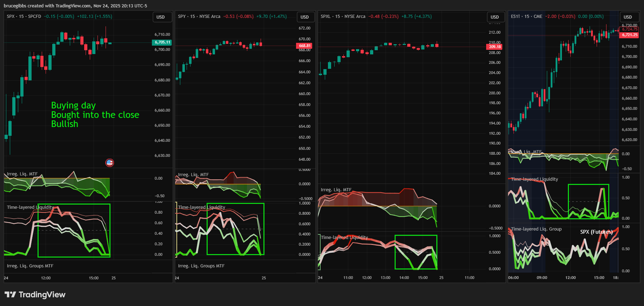This screenshot has width=644, height=306.
Task: Click the 12:00 time label on SPX chart
Action: click(x=46, y=278)
